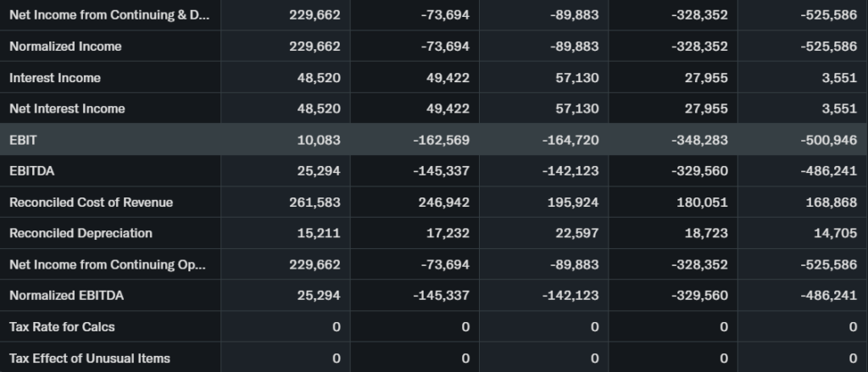Click the Reconciled Depreciation row label
The image size is (868, 372).
tap(81, 233)
